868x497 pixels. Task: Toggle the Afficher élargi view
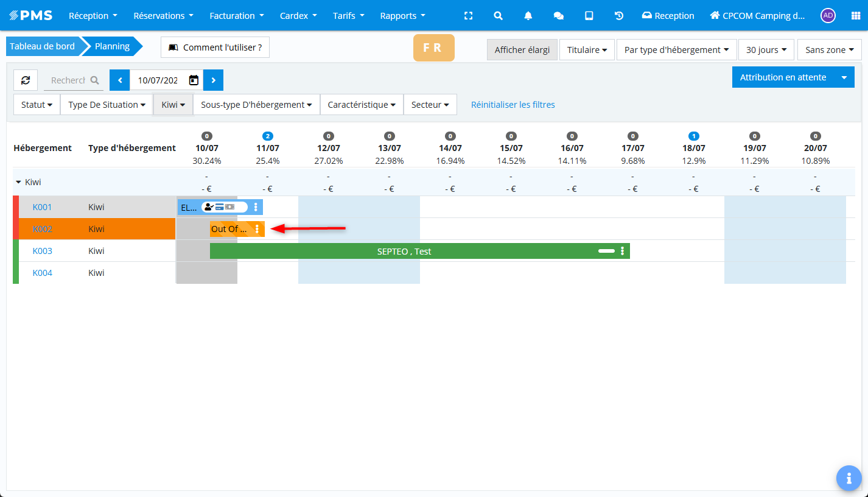(522, 50)
